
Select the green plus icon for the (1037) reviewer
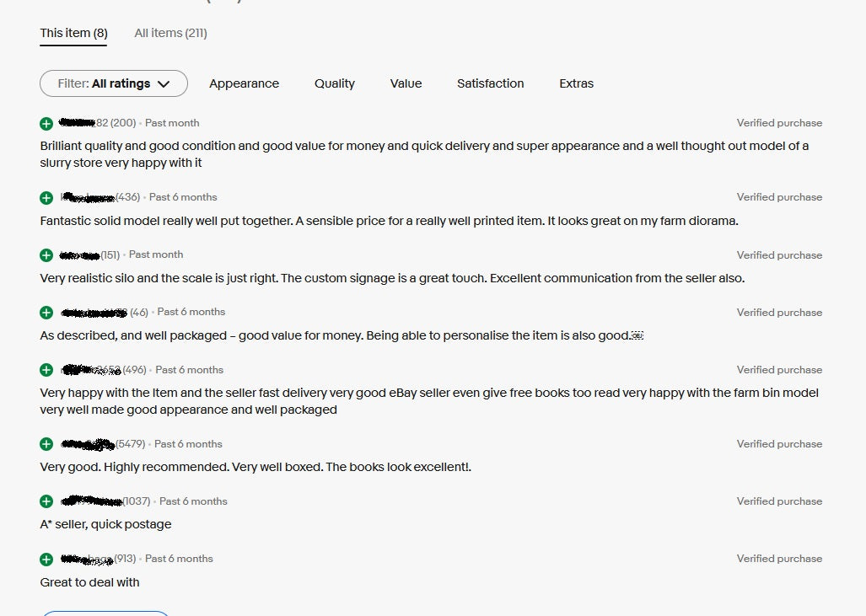click(46, 501)
